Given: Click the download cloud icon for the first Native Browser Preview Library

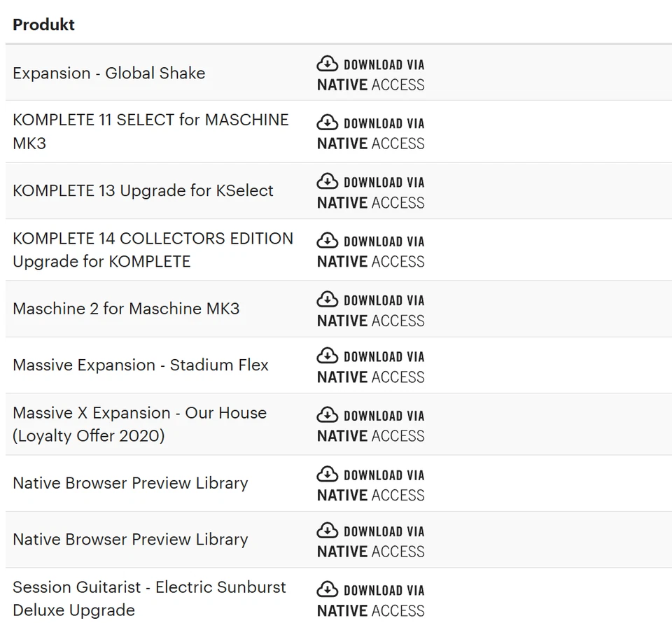Looking at the screenshot, I should (326, 474).
